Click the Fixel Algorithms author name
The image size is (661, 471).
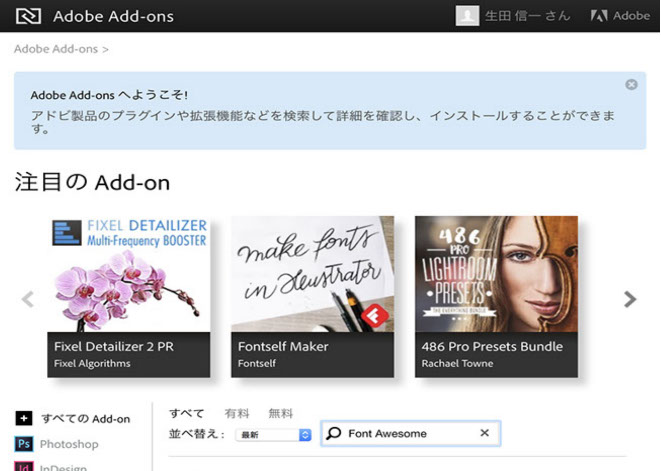pyautogui.click(x=92, y=363)
